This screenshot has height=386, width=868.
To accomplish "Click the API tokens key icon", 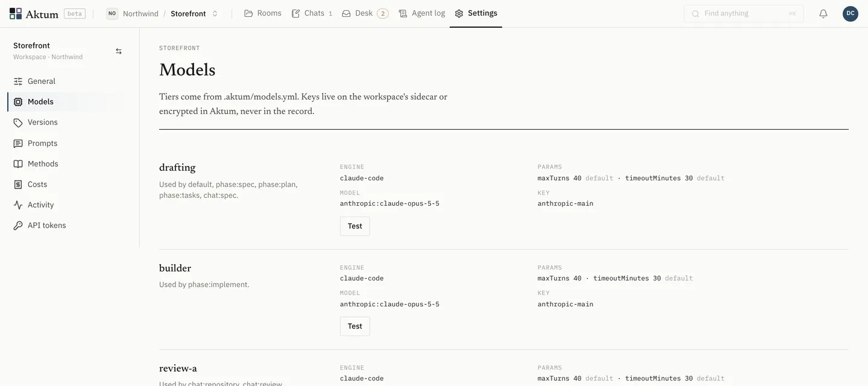I will (18, 226).
